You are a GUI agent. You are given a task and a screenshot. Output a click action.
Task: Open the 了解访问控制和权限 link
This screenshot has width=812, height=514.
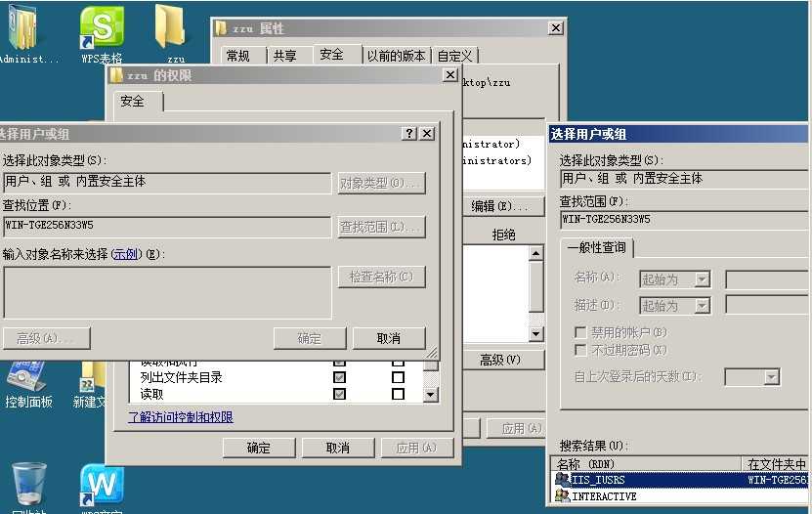[x=181, y=416]
